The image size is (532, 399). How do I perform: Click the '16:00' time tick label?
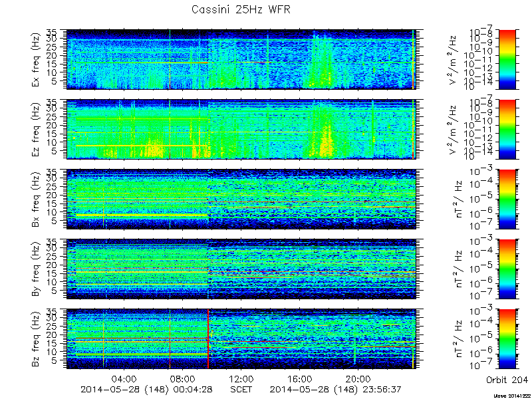pyautogui.click(x=300, y=378)
